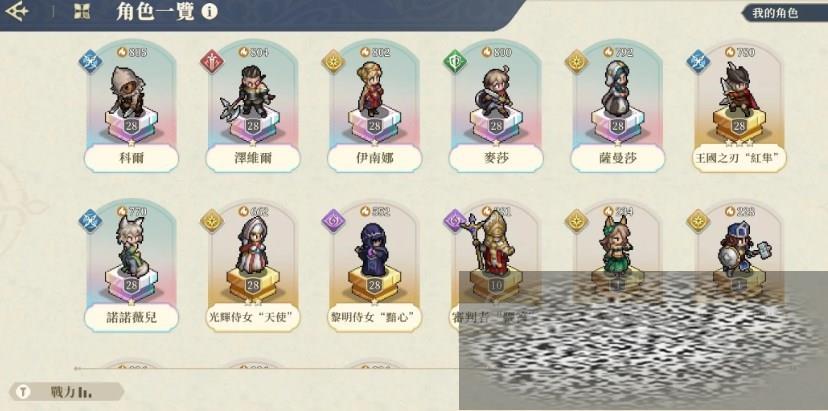Image resolution: width=828 pixels, height=411 pixels.
Task: Click the green class icon on 麥莎
Action: pos(455,62)
